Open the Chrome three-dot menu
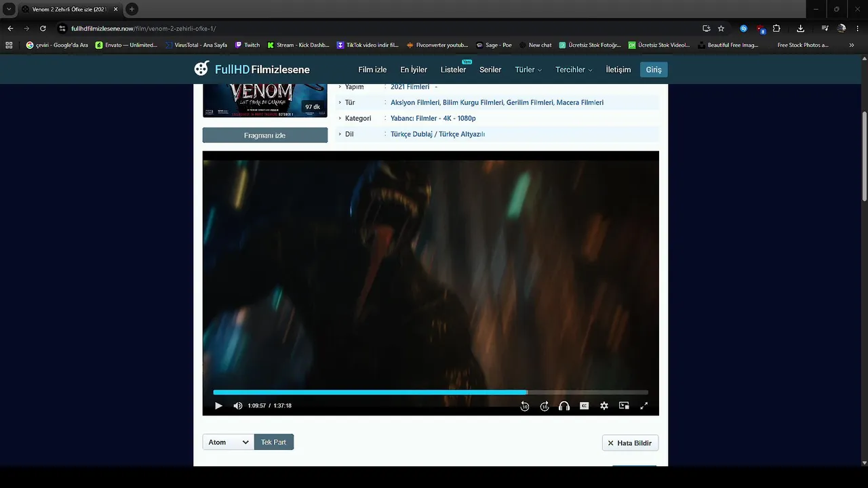This screenshot has height=488, width=868. [x=859, y=28]
